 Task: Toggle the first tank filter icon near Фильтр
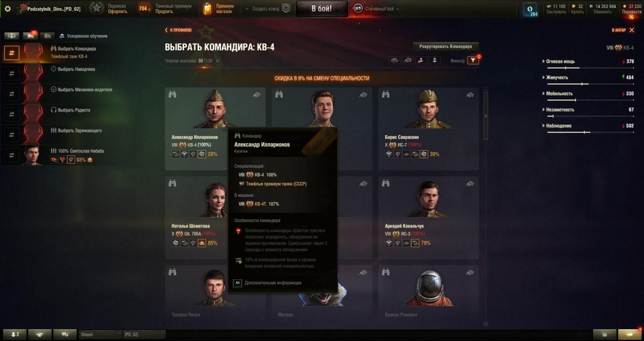coord(394,61)
